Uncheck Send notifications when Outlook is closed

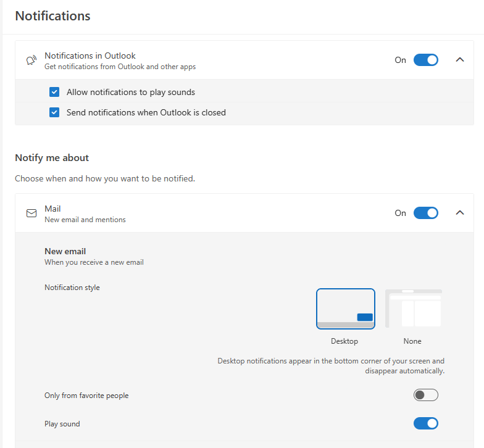54,112
